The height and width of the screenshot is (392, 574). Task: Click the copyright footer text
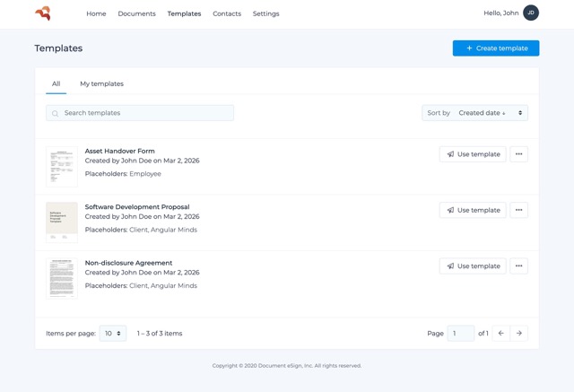(x=287, y=366)
